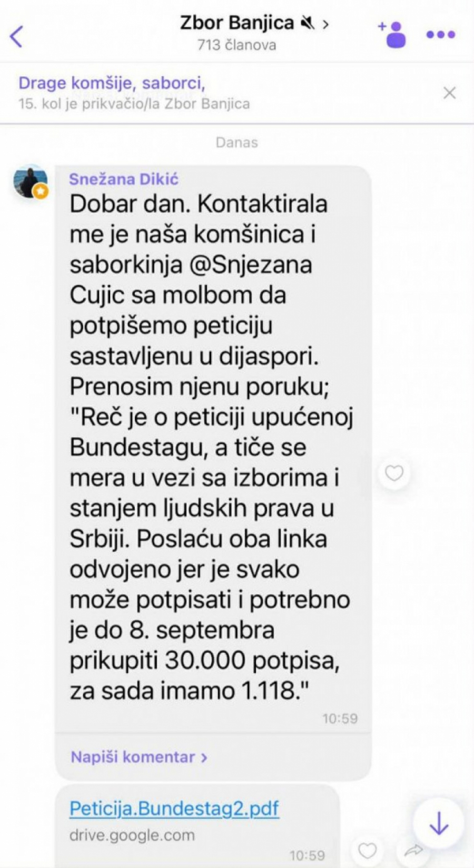
Task: Open the three-dot more options menu
Action: tap(440, 35)
